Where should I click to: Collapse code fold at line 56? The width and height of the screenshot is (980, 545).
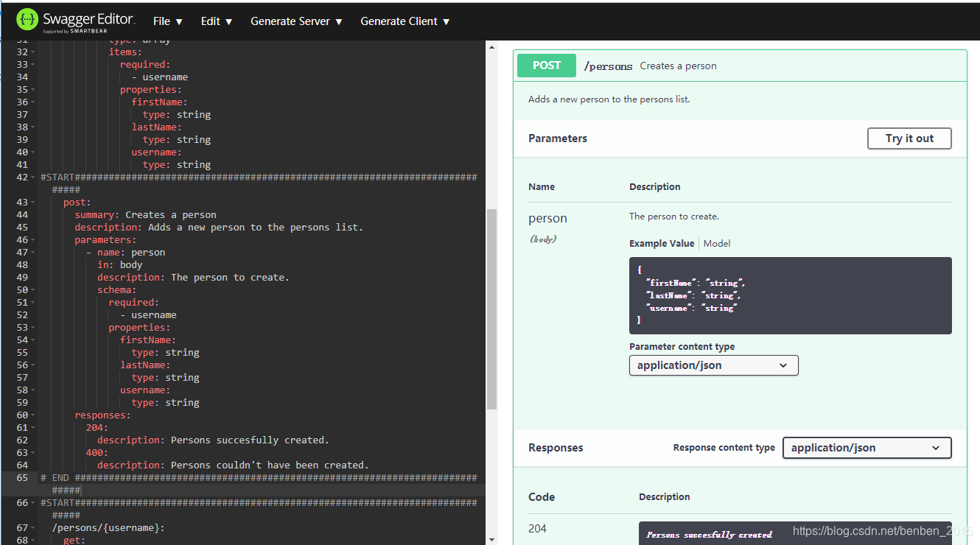(33, 365)
